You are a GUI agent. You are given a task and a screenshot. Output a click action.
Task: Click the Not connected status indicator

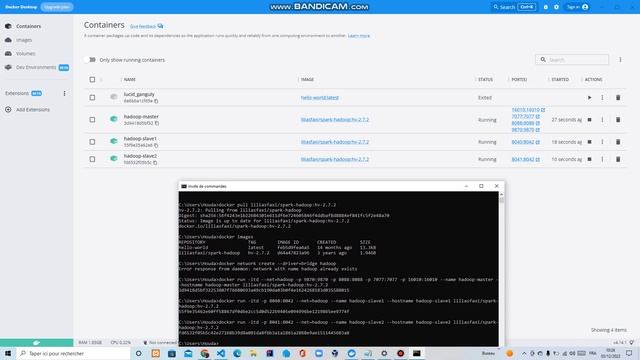coord(160,342)
